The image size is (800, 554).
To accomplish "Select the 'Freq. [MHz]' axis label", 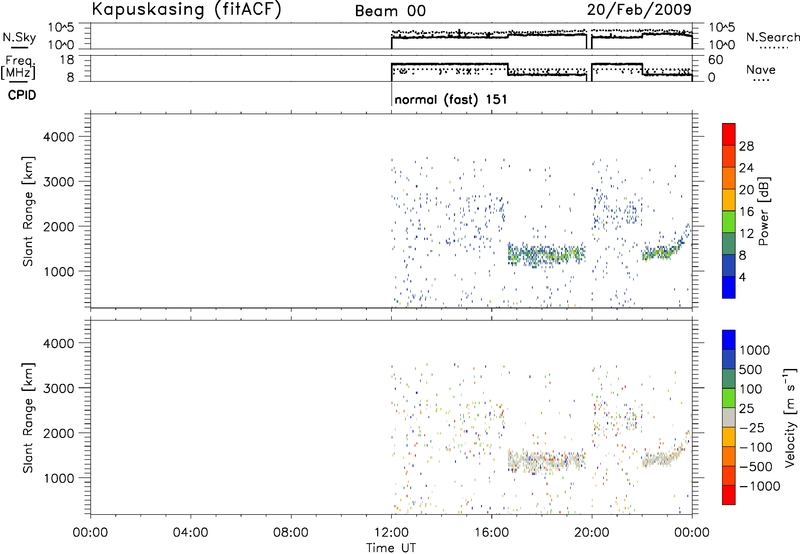I will (x=19, y=67).
